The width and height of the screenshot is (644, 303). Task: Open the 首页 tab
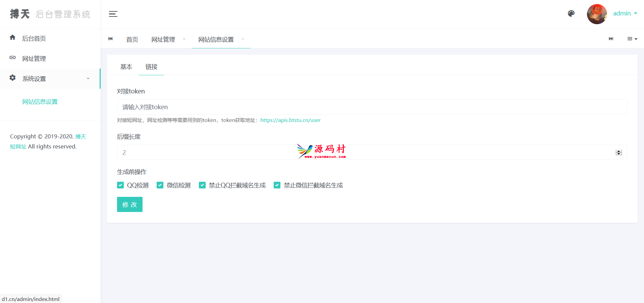point(132,40)
